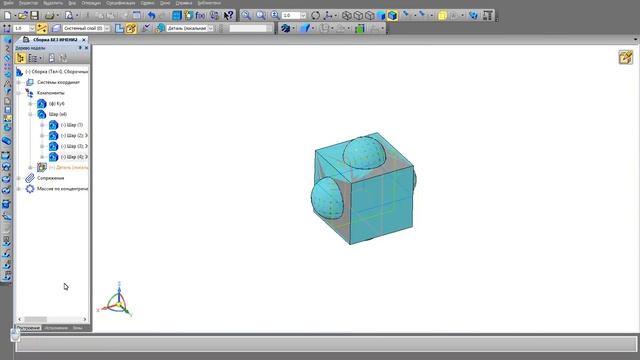Expand the Системы координат tree node
640x360 pixels.
(x=18, y=82)
